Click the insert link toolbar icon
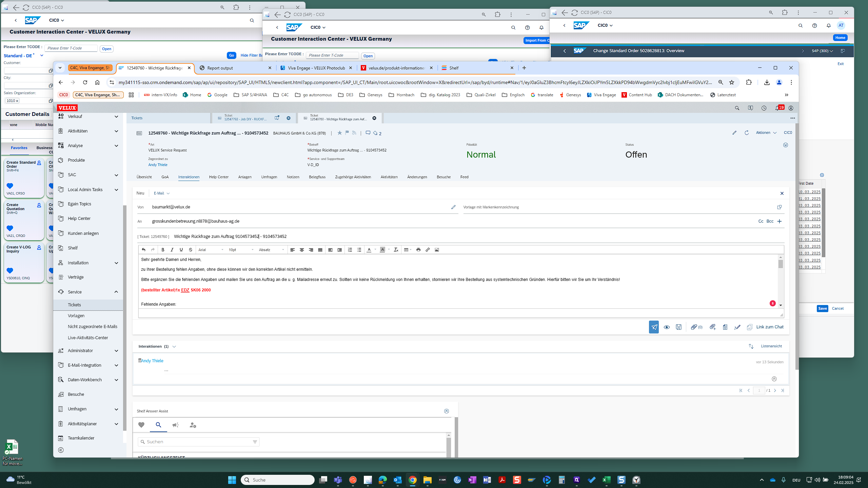Image resolution: width=868 pixels, height=488 pixels. coord(428,250)
